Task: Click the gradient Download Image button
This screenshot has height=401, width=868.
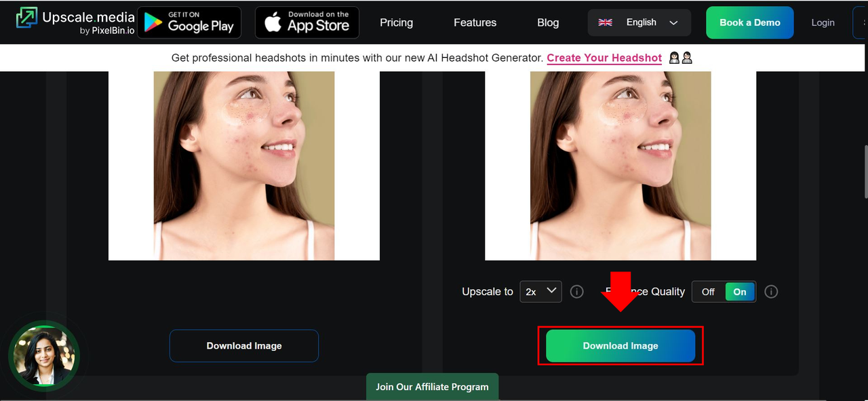Action: pyautogui.click(x=620, y=345)
